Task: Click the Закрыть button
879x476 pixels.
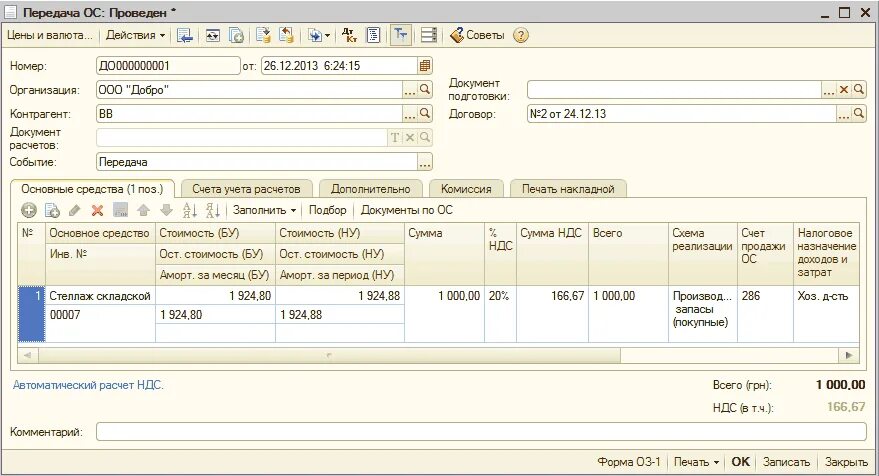Action: pos(846,462)
